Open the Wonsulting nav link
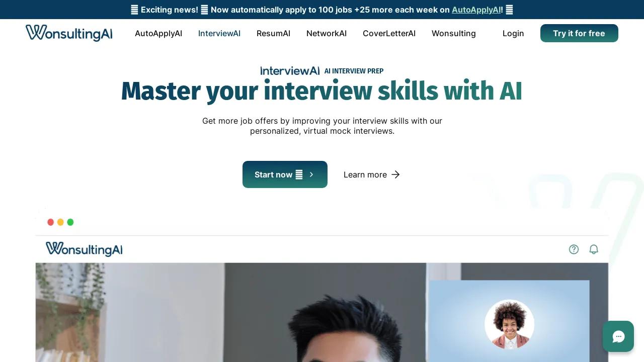 pos(454,33)
